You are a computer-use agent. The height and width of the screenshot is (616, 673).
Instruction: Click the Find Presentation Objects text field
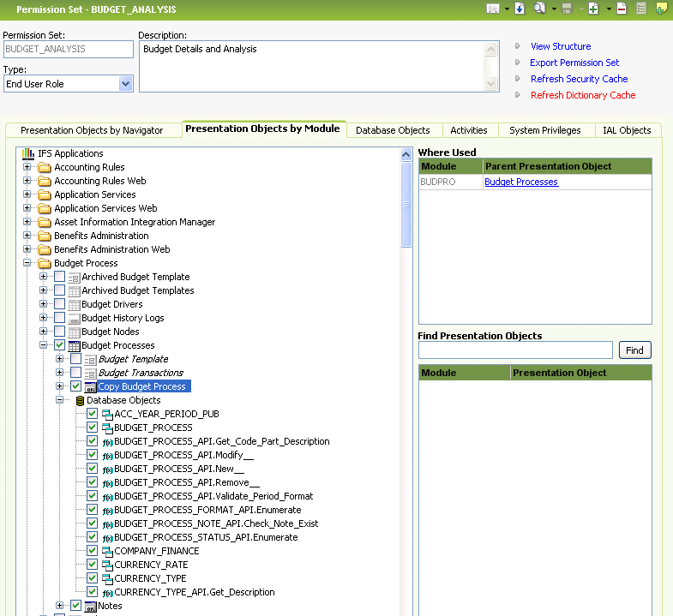pos(515,350)
